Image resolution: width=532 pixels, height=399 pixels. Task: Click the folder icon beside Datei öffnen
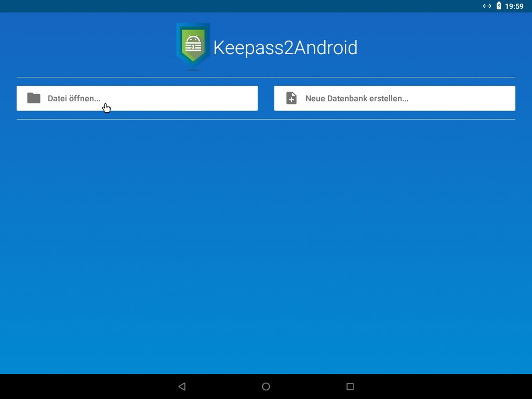[34, 98]
